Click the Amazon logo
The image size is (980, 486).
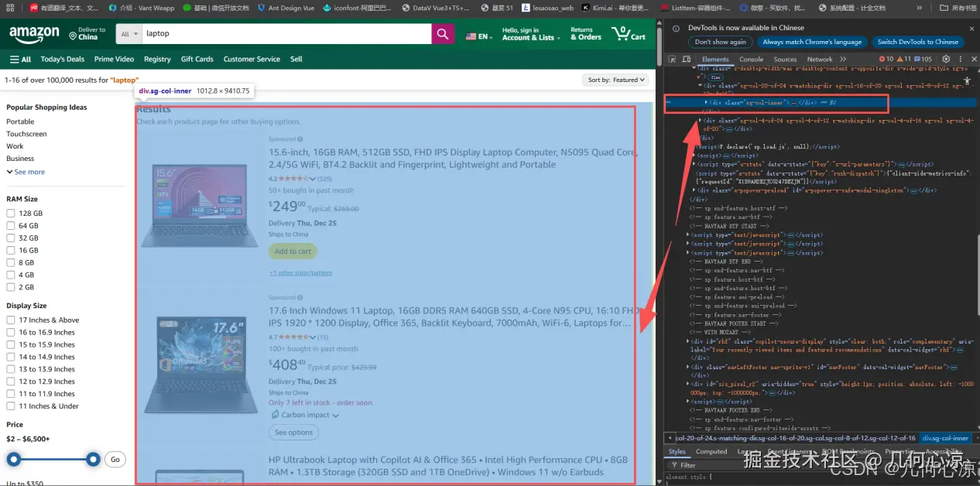(34, 34)
